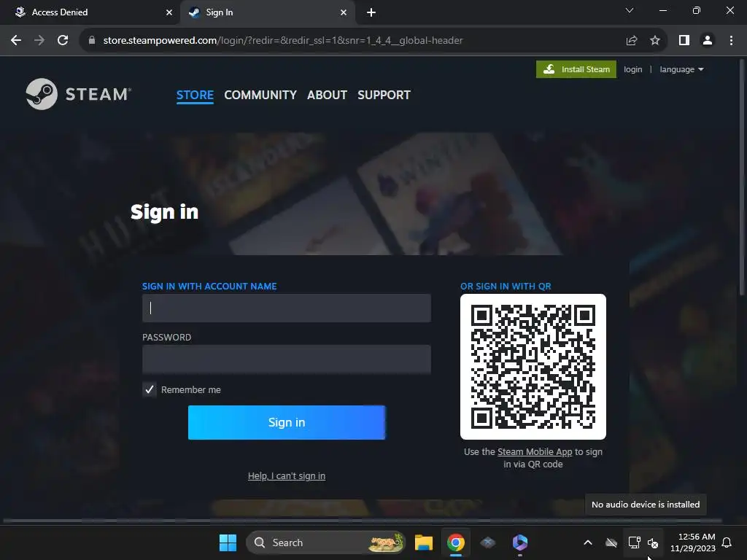Click the password input field
747x560 pixels.
tap(287, 359)
